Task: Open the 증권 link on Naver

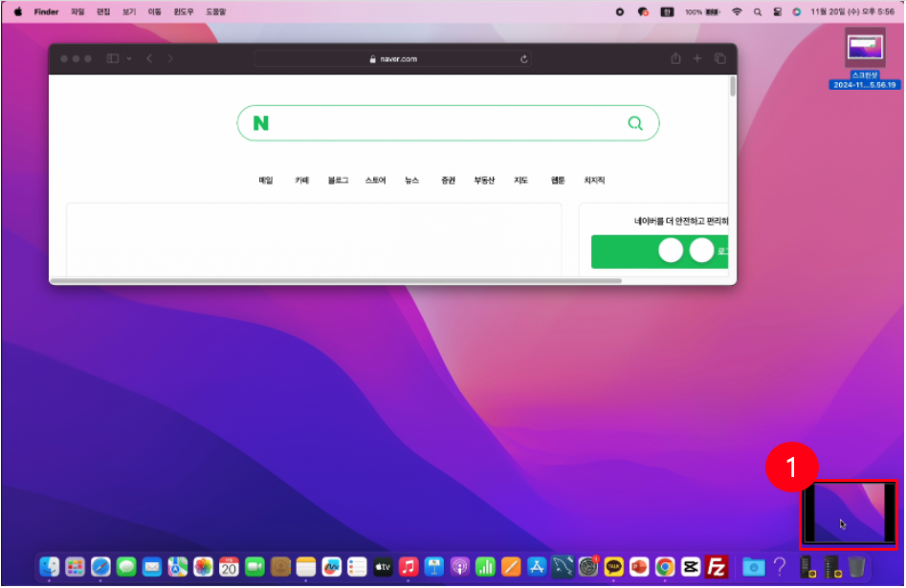Action: 448,180
